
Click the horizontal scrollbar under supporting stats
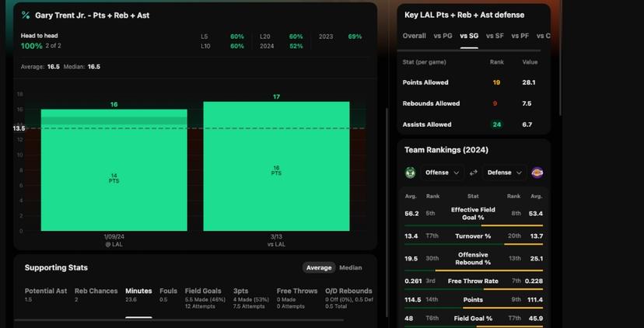(x=179, y=319)
